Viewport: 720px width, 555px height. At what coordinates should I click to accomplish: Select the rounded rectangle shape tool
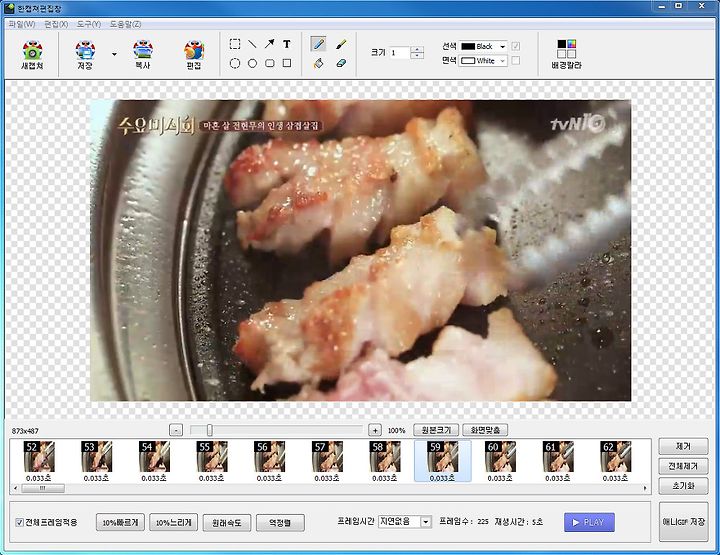[270, 63]
